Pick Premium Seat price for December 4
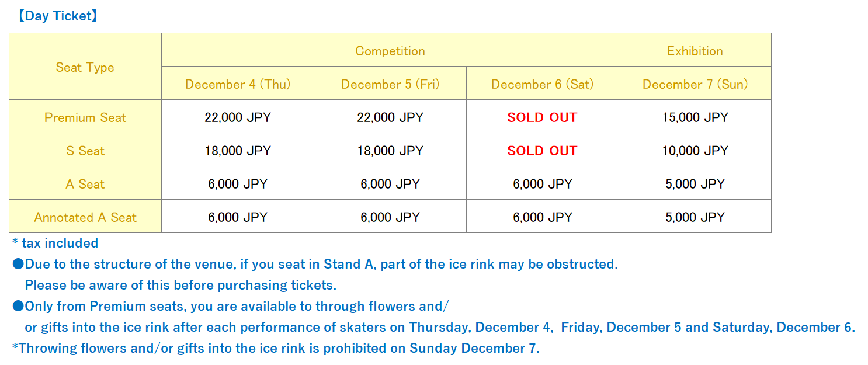868x365 pixels. (x=237, y=117)
